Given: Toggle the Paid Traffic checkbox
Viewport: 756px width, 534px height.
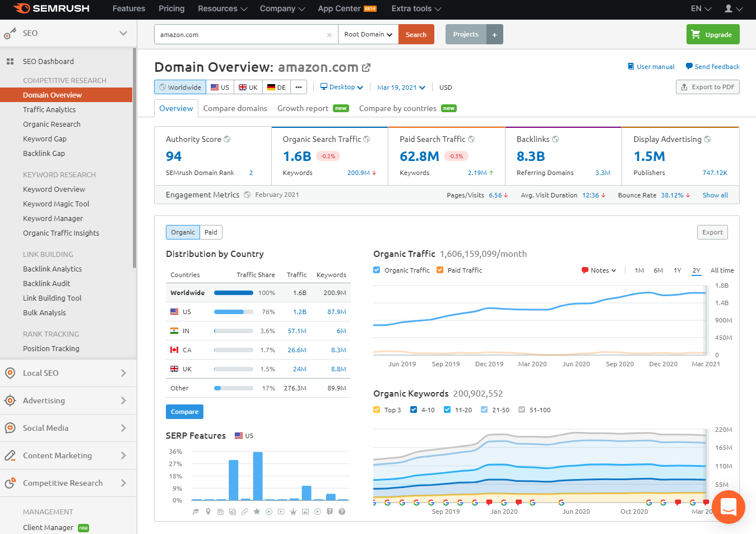Looking at the screenshot, I should tap(440, 270).
